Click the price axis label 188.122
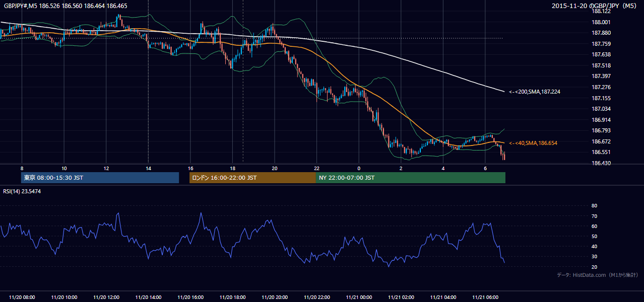The width and height of the screenshot is (644, 302). tap(602, 11)
